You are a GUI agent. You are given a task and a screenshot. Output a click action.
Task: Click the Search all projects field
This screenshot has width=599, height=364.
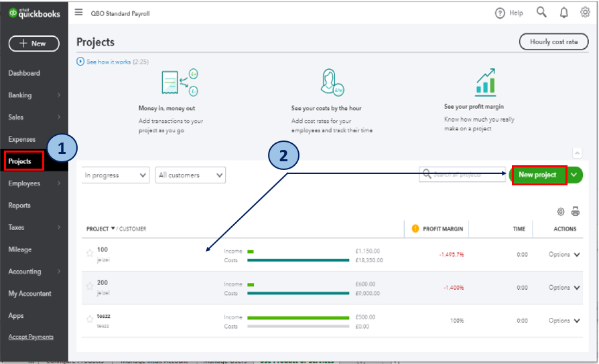(x=464, y=175)
